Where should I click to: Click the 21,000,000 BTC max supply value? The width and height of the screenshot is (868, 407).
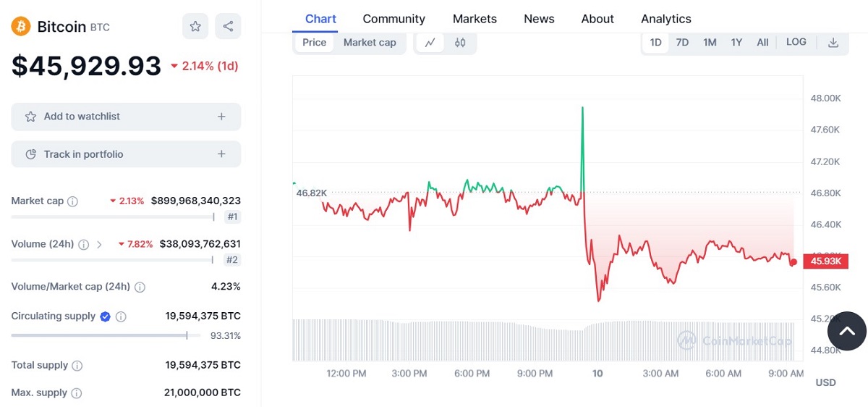point(203,393)
